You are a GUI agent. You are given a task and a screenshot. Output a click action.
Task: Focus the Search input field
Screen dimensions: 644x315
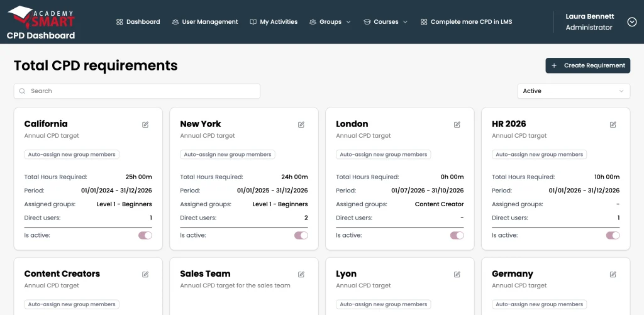tap(136, 91)
